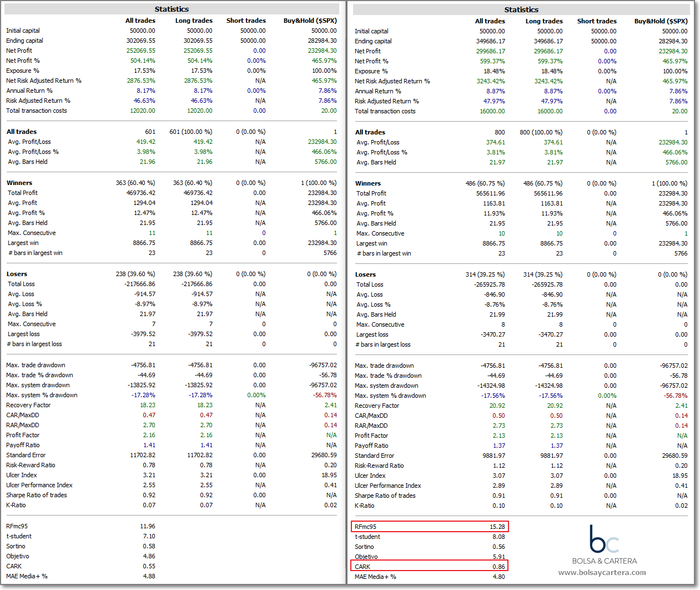Click the Standard Error 11702.82 under All trades
Screen dimensions: 700x590
coord(143,455)
